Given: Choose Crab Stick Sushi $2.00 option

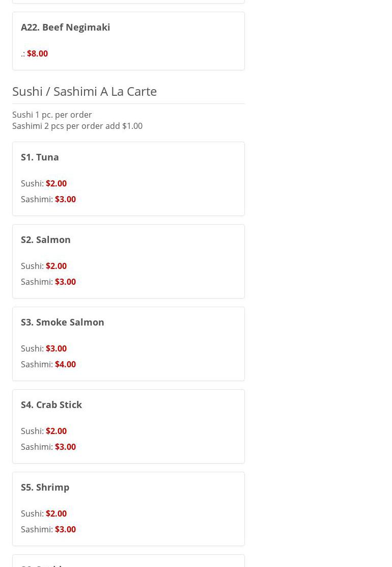Looking at the screenshot, I should pos(56,431).
